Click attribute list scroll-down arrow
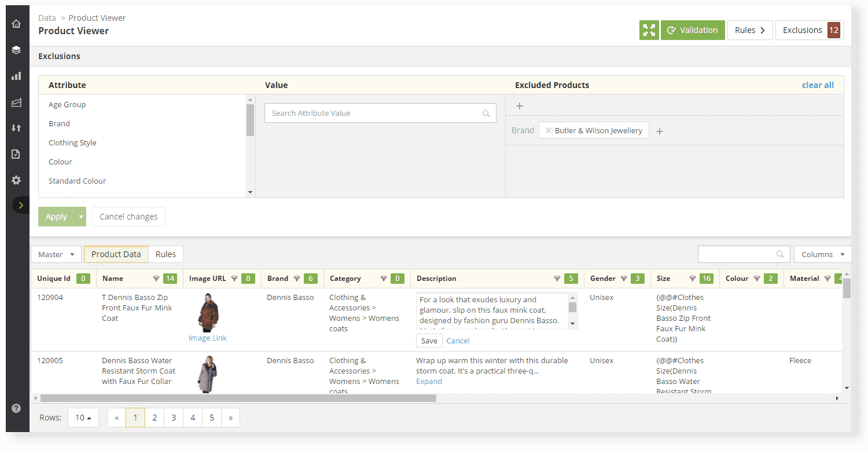The width and height of the screenshot is (868, 450). coord(250,192)
